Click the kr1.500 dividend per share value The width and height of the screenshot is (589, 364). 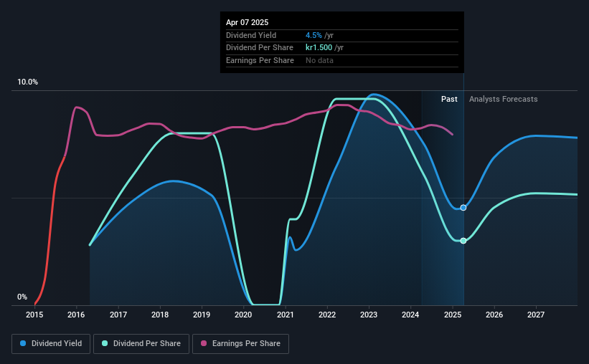[x=319, y=48]
